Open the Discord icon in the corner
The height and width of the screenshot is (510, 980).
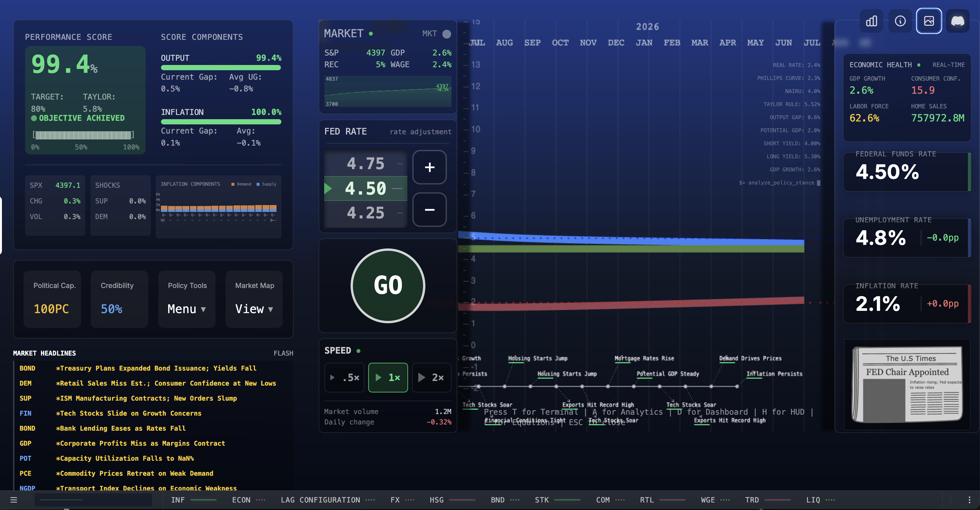click(x=958, y=21)
